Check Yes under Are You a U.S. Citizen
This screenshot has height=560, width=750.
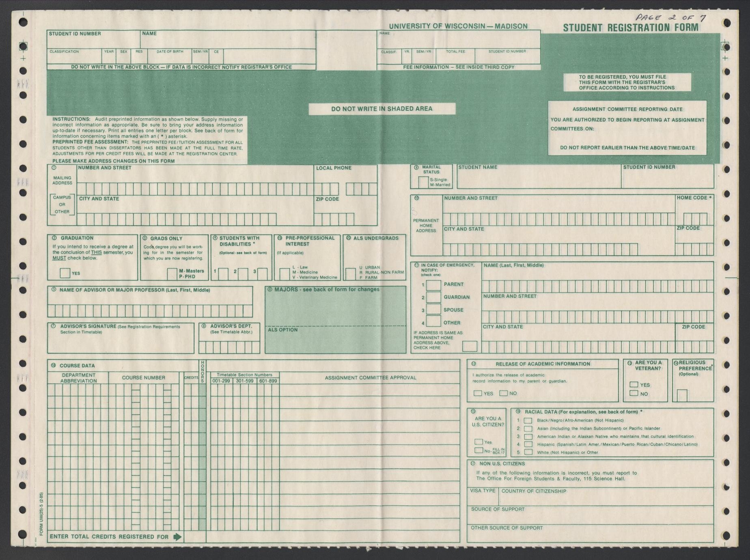(479, 442)
